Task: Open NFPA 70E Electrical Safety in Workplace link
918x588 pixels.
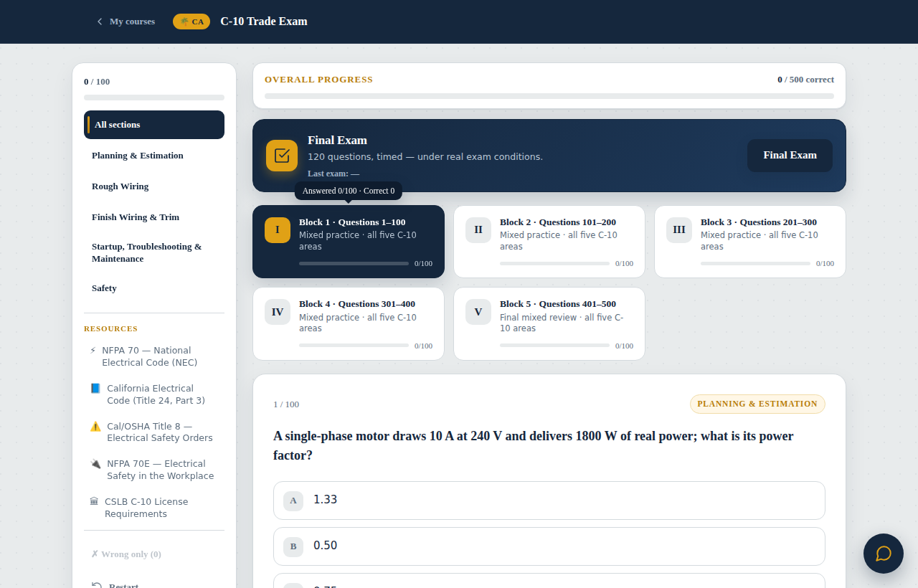Action: click(x=154, y=470)
